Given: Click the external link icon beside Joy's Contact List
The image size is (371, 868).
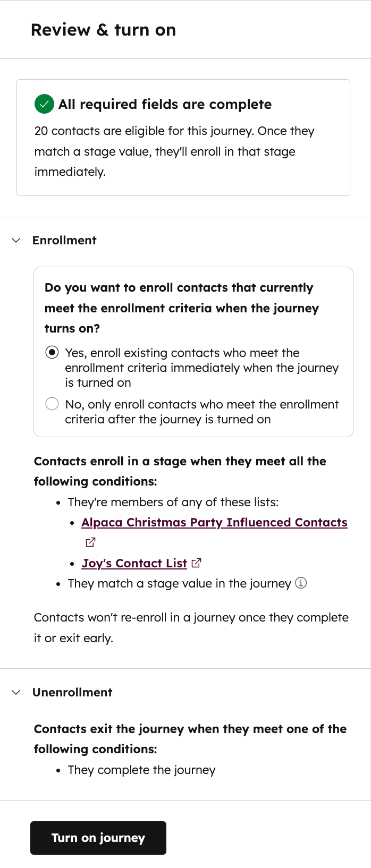Looking at the screenshot, I should coord(196,563).
